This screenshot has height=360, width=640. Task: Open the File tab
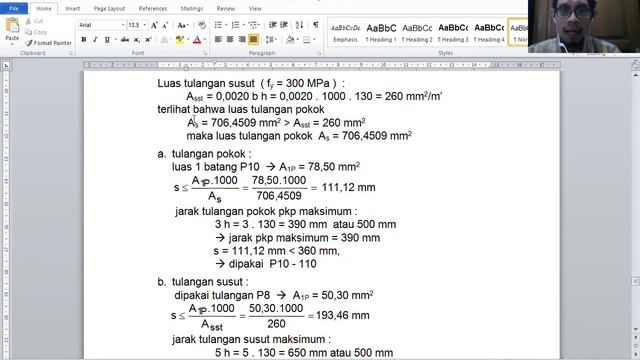tap(14, 8)
